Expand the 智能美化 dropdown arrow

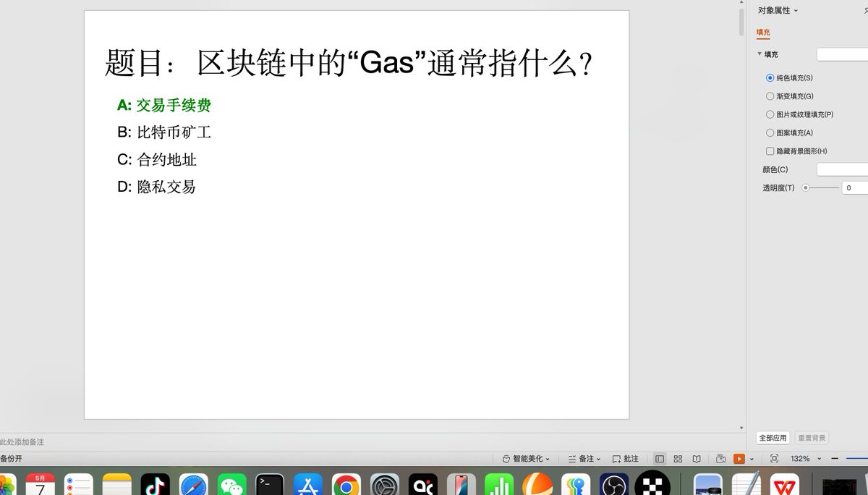tap(548, 460)
